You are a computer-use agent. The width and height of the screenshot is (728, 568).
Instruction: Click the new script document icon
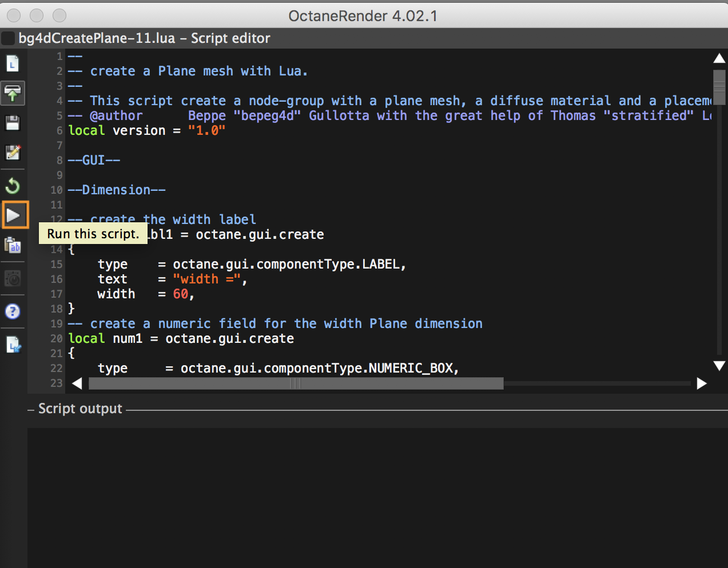tap(13, 63)
